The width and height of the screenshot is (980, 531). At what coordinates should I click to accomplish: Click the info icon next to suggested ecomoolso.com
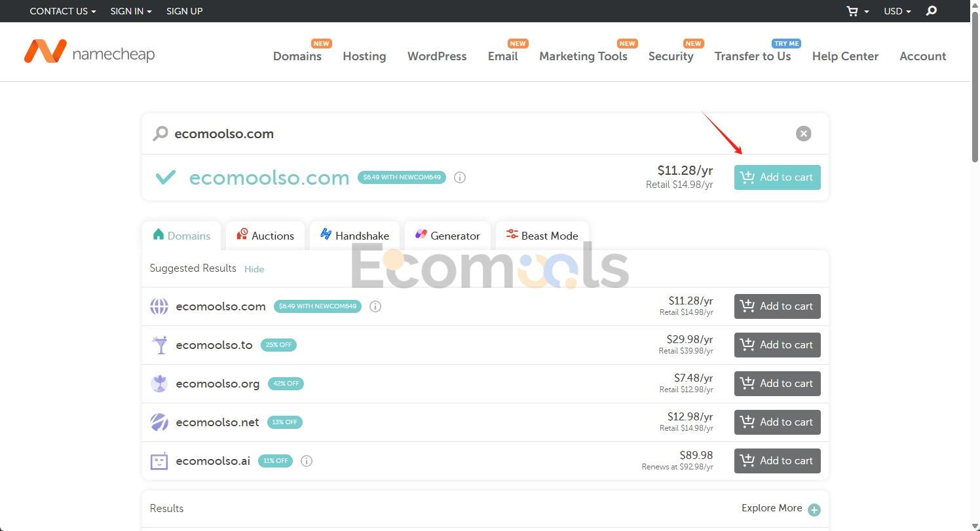375,306
